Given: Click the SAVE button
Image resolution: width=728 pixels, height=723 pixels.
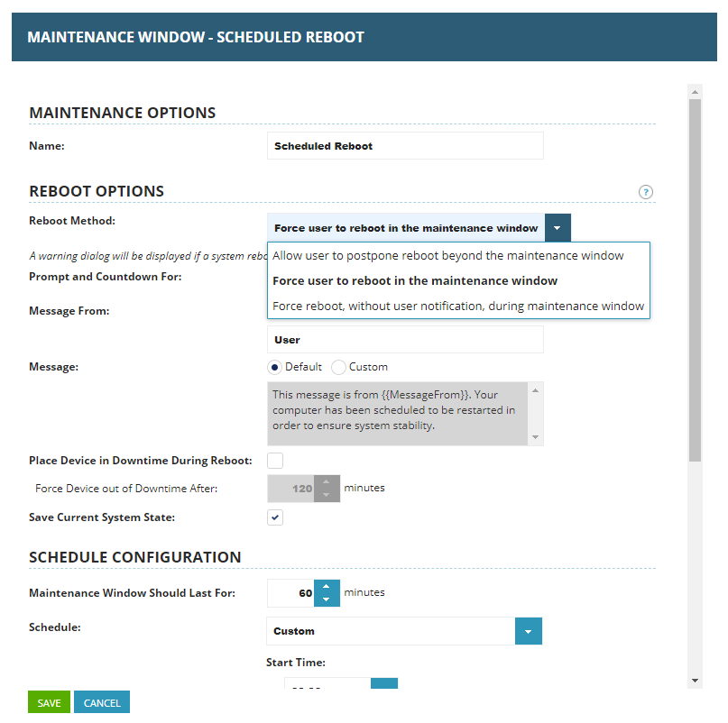Looking at the screenshot, I should click(48, 701).
